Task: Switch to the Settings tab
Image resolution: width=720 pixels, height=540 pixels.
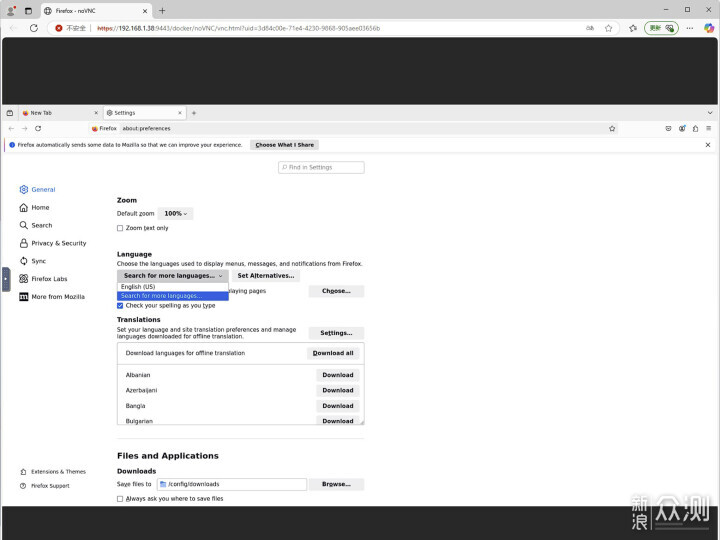Action: (x=144, y=112)
